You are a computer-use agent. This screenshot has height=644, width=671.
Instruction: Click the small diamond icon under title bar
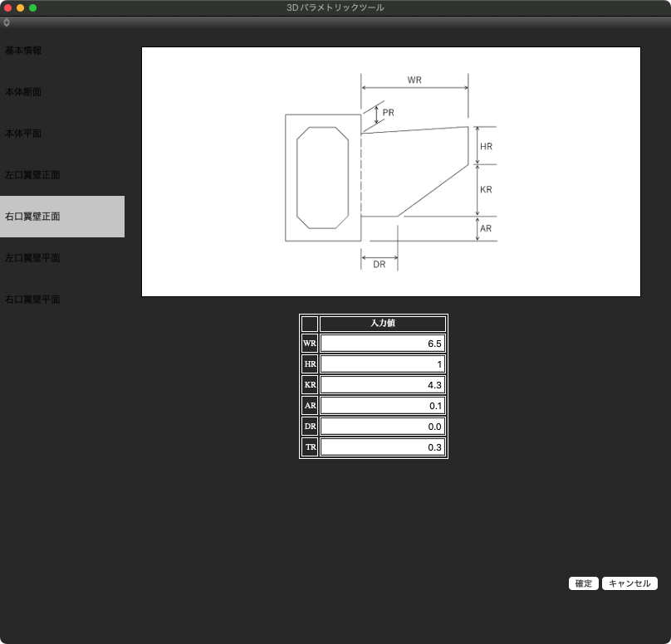7,22
